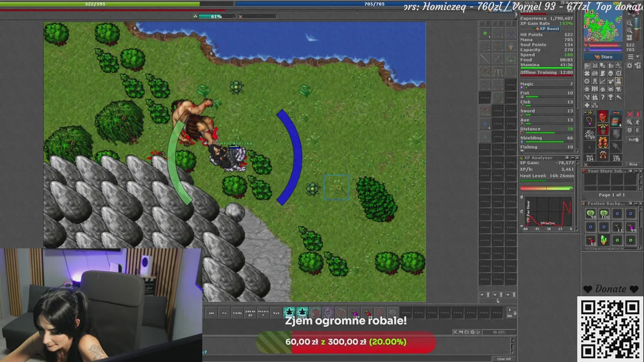
Task: Select the armor equipment slot
Action: tap(603, 128)
